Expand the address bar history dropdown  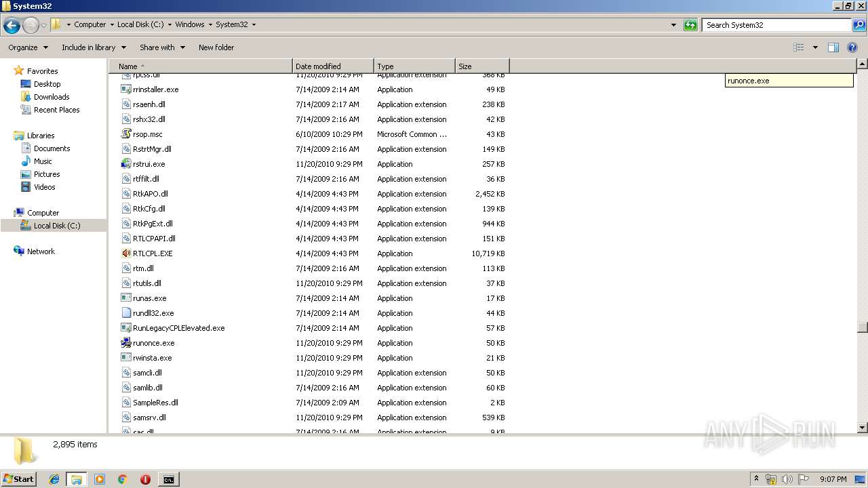673,25
